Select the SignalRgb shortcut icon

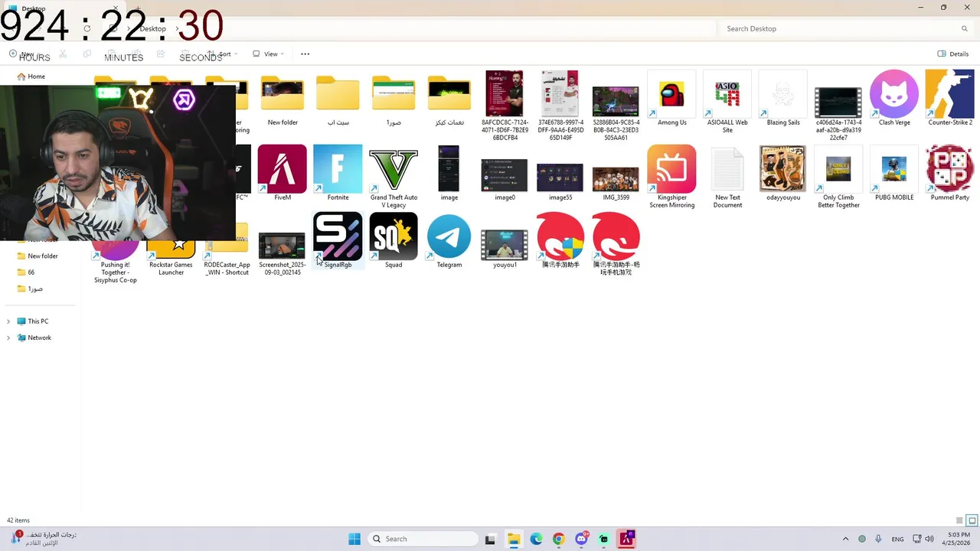pos(338,236)
